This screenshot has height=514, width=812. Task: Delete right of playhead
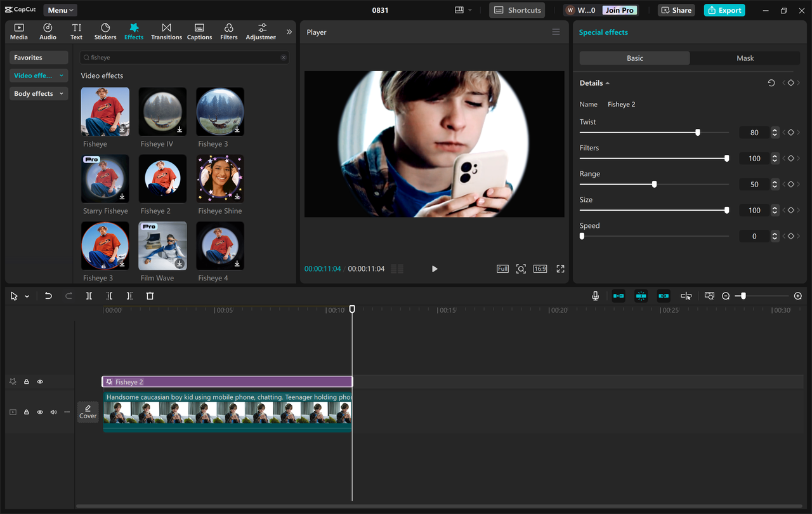129,296
